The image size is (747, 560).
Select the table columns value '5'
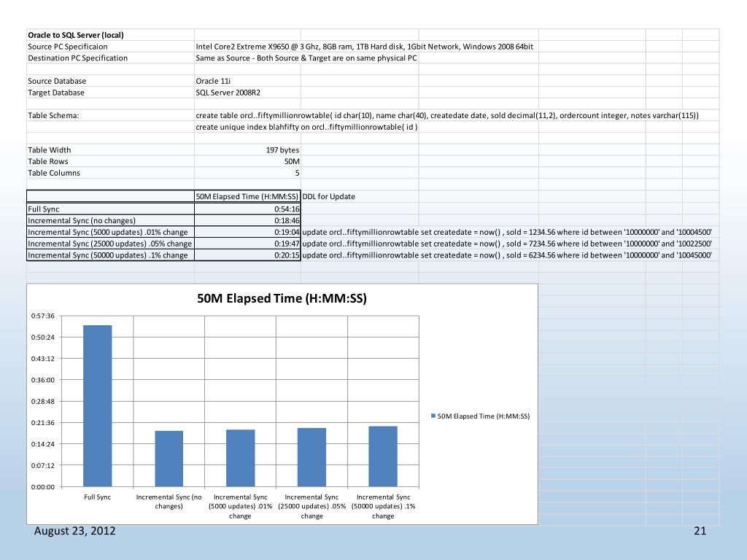click(298, 173)
